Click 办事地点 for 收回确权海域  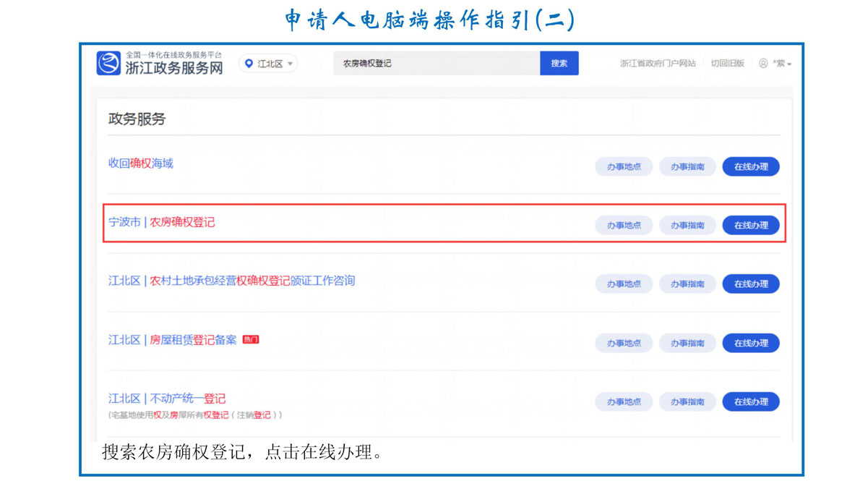point(624,166)
